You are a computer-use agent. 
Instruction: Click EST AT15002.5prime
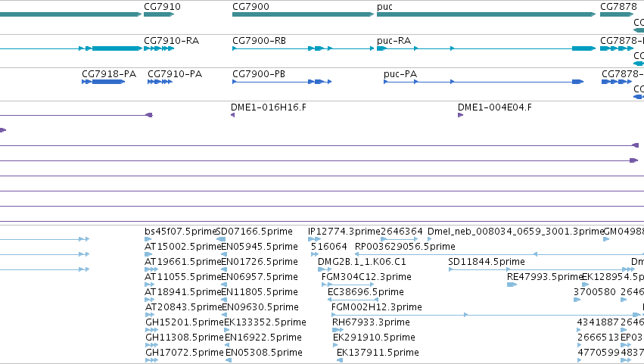(x=183, y=247)
